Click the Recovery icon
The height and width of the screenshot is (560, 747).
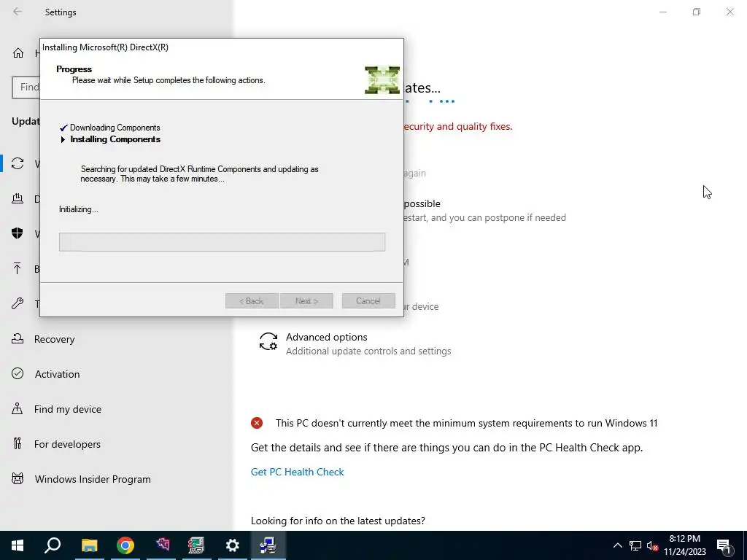click(18, 338)
